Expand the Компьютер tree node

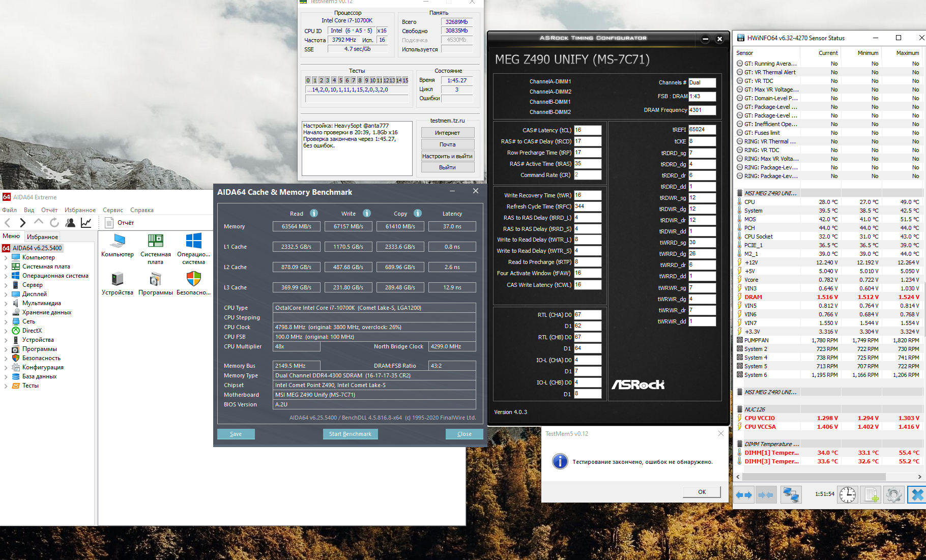pos(6,257)
